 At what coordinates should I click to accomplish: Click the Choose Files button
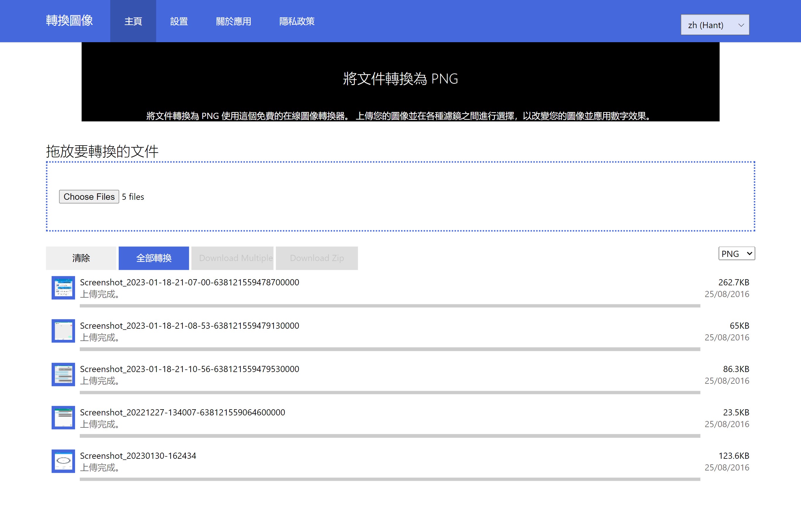tap(89, 197)
